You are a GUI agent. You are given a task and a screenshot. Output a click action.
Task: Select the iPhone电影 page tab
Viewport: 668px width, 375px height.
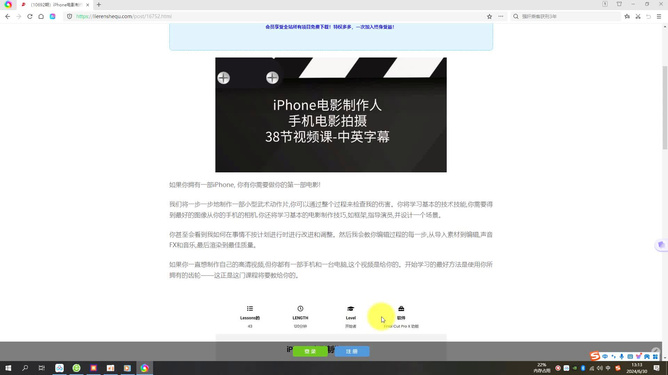coord(55,5)
